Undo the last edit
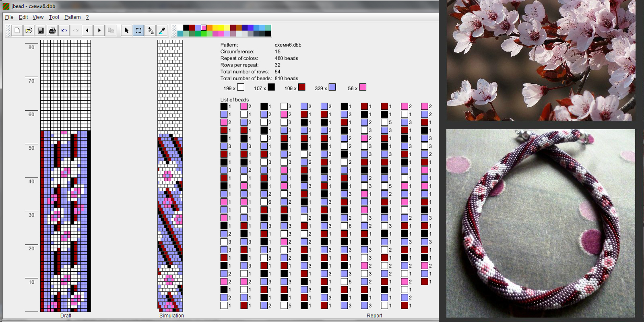644x322 pixels. click(64, 30)
